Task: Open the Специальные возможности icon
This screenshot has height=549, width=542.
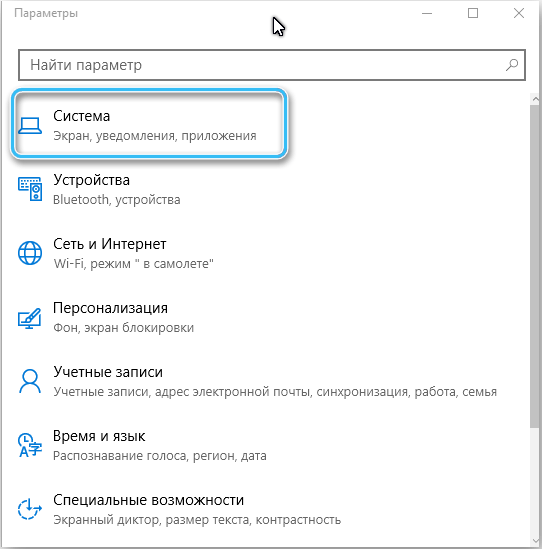Action: click(30, 509)
